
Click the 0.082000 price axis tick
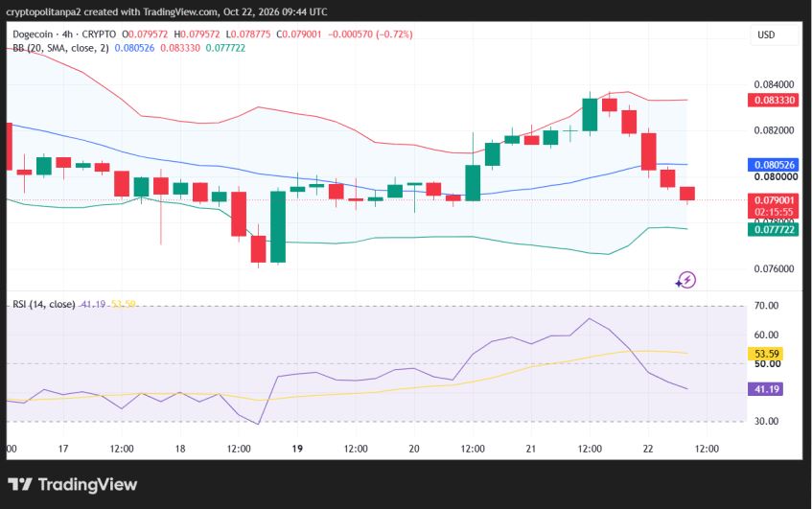(x=774, y=130)
